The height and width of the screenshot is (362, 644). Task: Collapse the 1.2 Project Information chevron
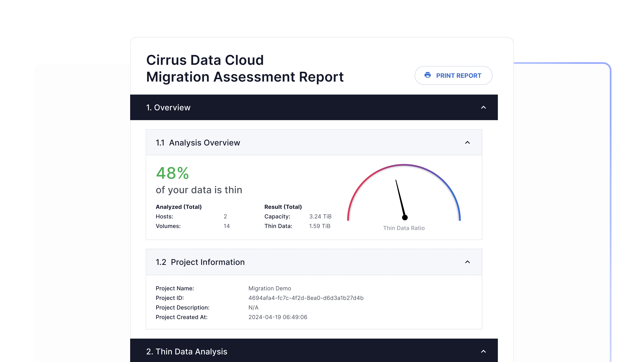tap(467, 262)
